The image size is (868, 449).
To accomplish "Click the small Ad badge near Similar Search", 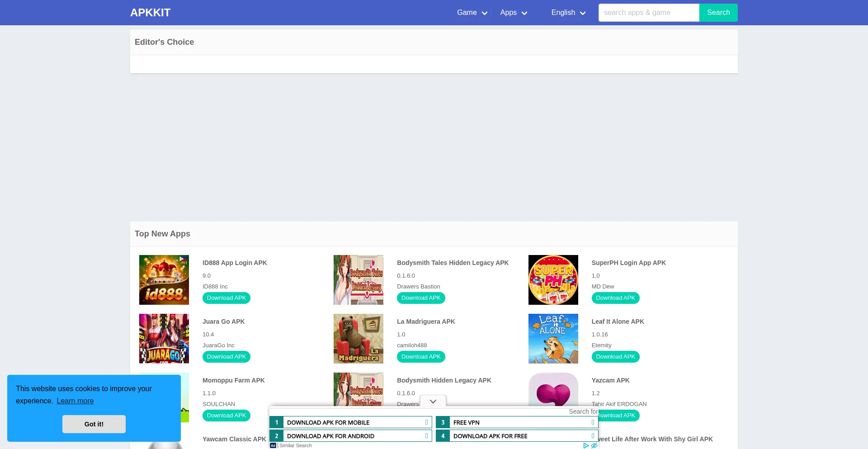I will (x=273, y=445).
